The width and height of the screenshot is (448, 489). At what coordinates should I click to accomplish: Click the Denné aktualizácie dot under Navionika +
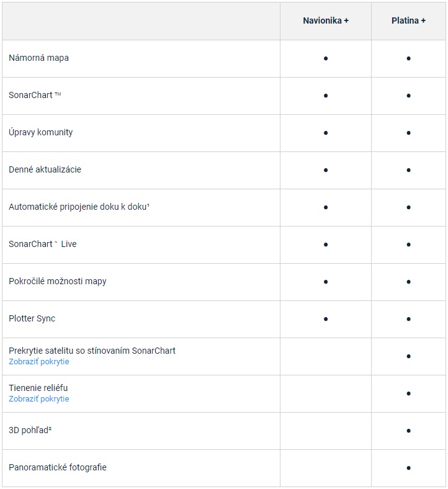click(x=326, y=170)
